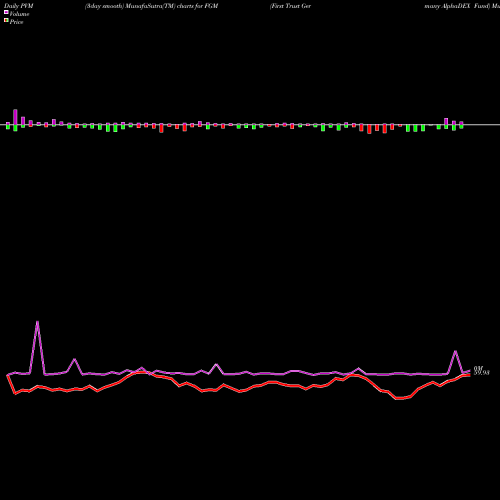Click the Price legend color swatch
Viewport: 500px width, 500px height.
[6, 21]
